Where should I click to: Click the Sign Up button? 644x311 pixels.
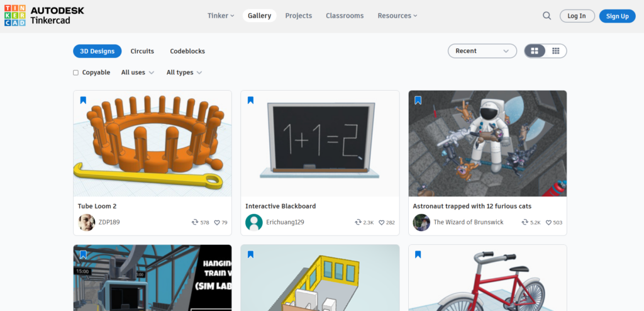[617, 16]
